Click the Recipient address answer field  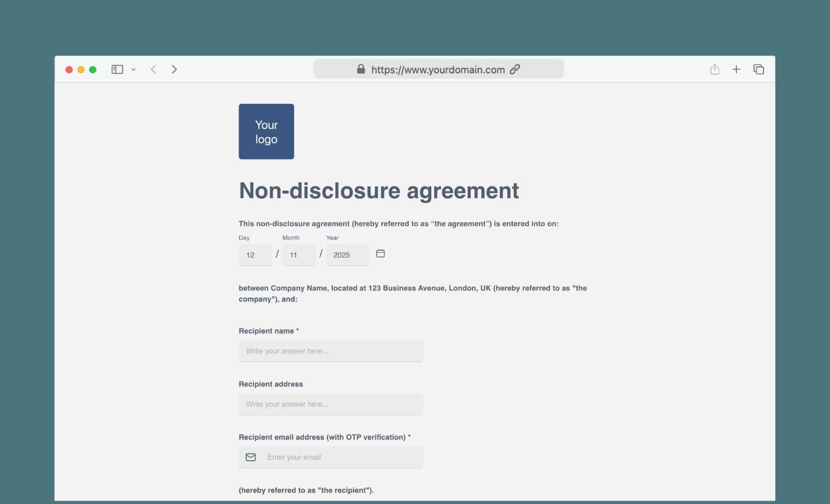click(331, 404)
